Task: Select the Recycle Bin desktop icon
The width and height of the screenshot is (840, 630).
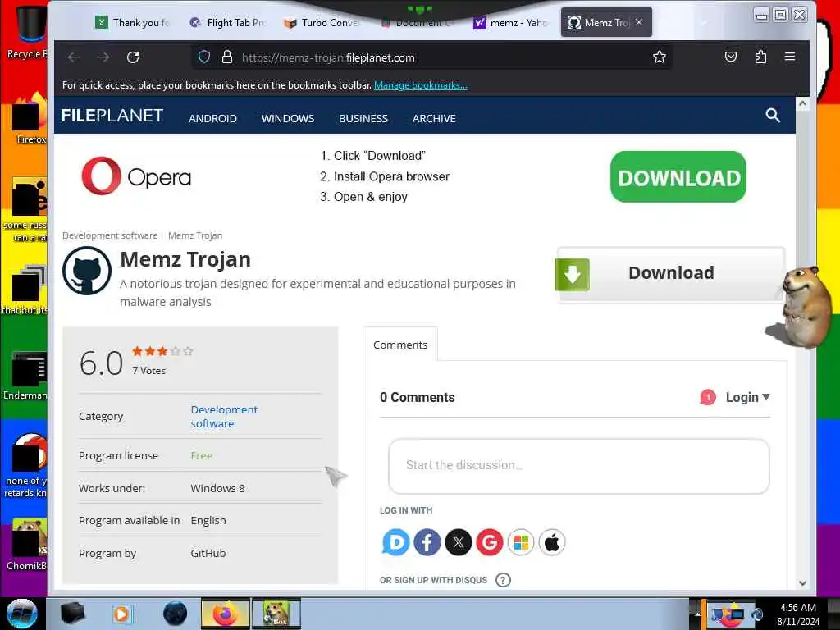Action: 27,32
